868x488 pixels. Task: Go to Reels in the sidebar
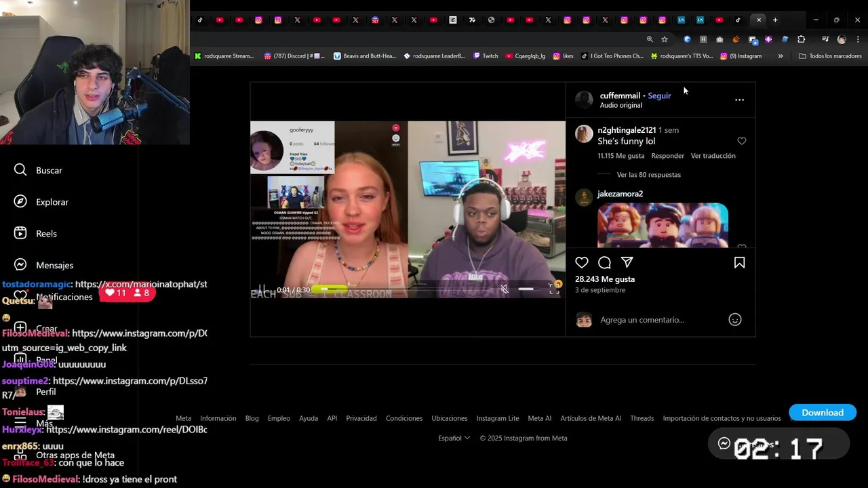pyautogui.click(x=36, y=233)
